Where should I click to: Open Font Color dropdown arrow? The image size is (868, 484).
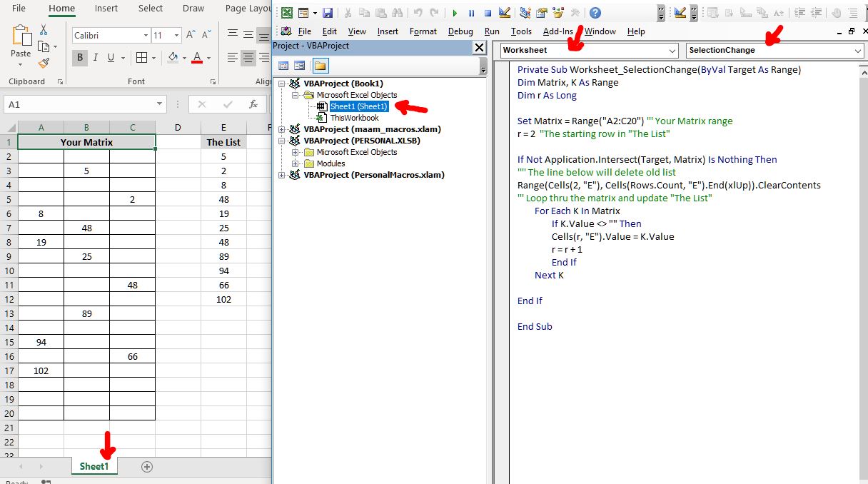pyautogui.click(x=208, y=58)
